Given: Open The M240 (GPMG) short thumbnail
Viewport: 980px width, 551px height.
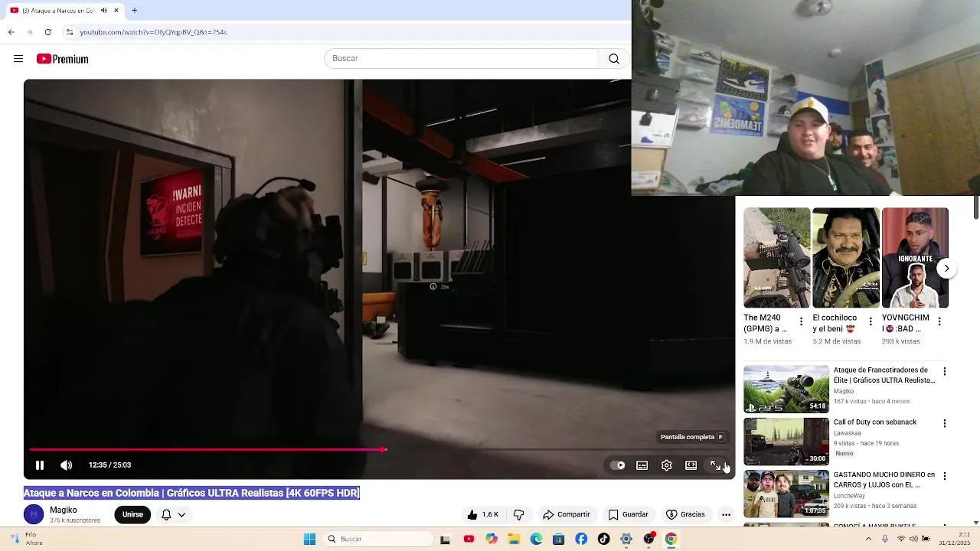Looking at the screenshot, I should click(x=776, y=258).
